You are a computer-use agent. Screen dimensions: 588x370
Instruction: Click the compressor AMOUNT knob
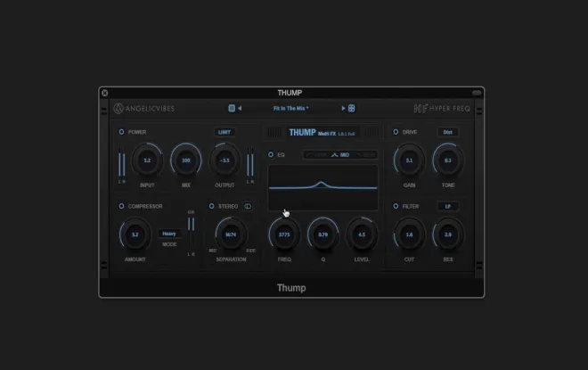135,234
